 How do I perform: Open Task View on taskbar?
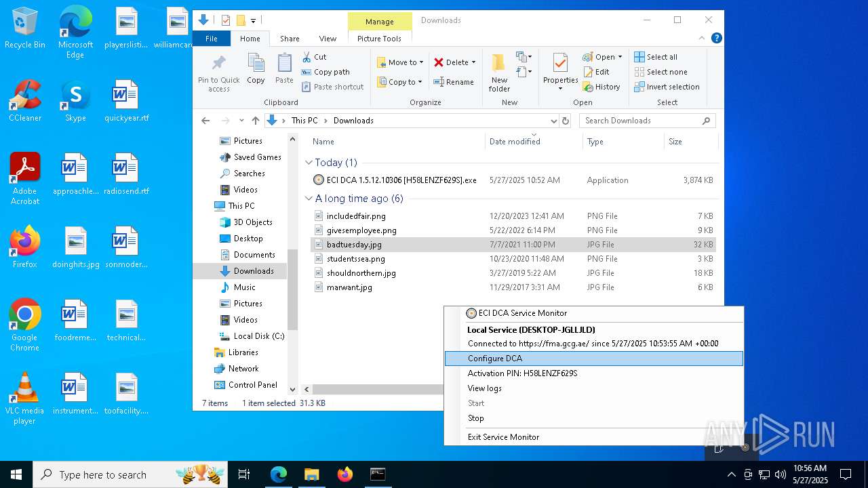(x=244, y=474)
